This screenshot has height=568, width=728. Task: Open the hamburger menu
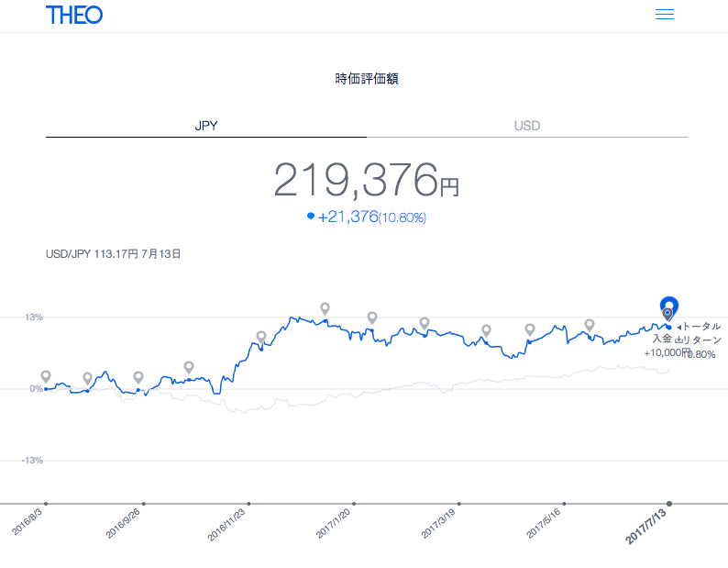click(x=665, y=15)
